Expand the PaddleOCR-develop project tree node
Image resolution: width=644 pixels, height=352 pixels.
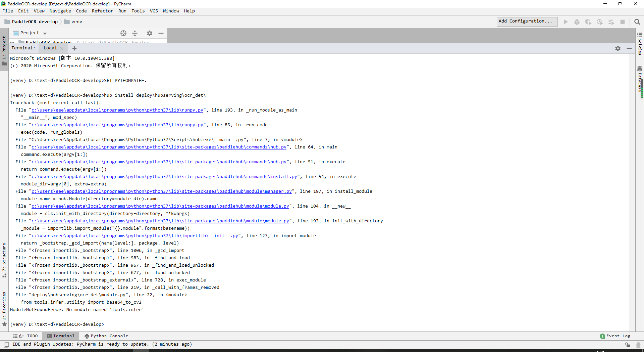12,42
